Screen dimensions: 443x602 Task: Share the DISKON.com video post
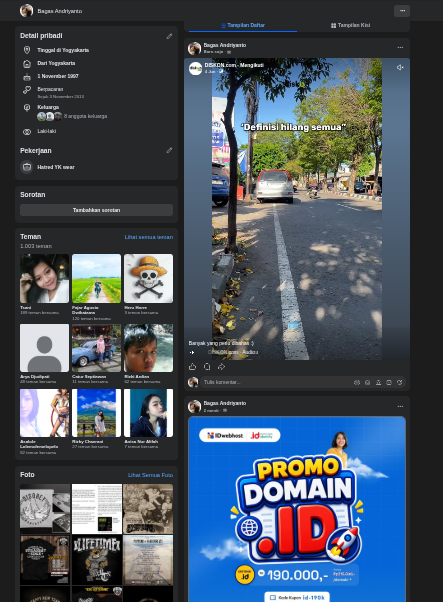click(x=222, y=367)
